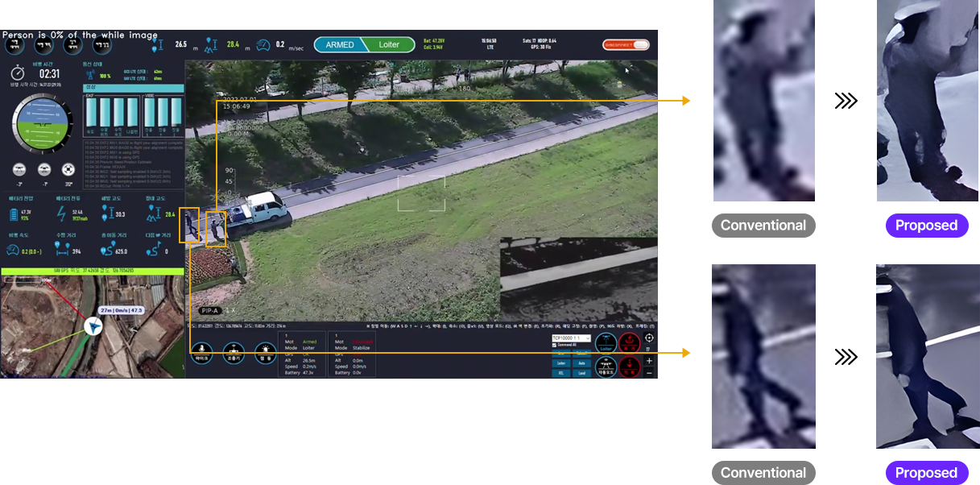Click the UAV arrow marker on map
Screen dimensions: 980x485
(94, 326)
